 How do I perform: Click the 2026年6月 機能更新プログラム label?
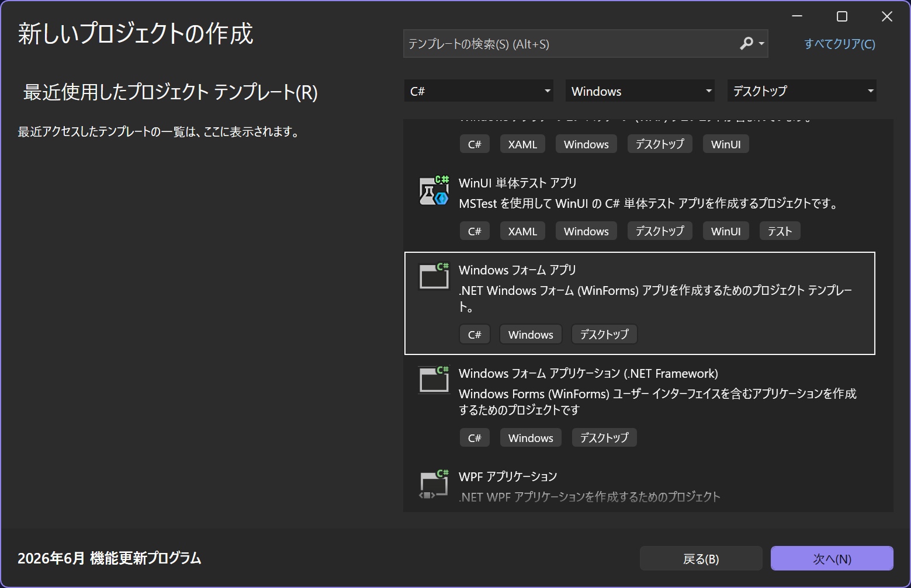tap(109, 558)
